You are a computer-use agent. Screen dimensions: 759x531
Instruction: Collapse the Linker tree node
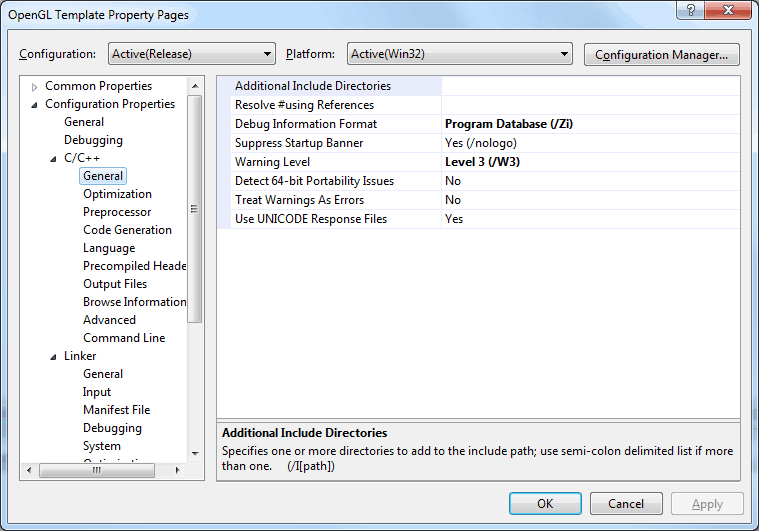(53, 357)
